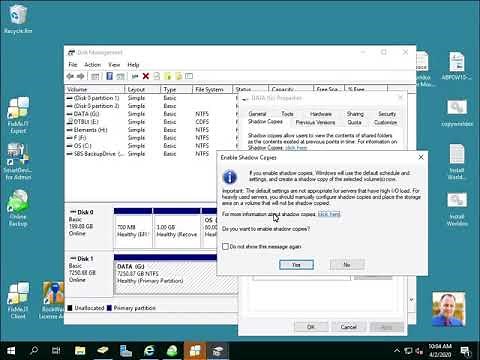Click the webcam presenter thumbnail

pyautogui.click(x=448, y=309)
